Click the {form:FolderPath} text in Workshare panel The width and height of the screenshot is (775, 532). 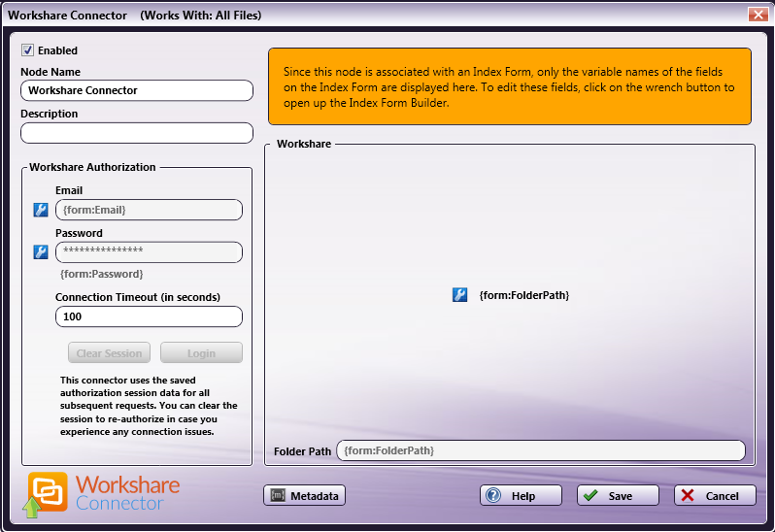coord(524,295)
